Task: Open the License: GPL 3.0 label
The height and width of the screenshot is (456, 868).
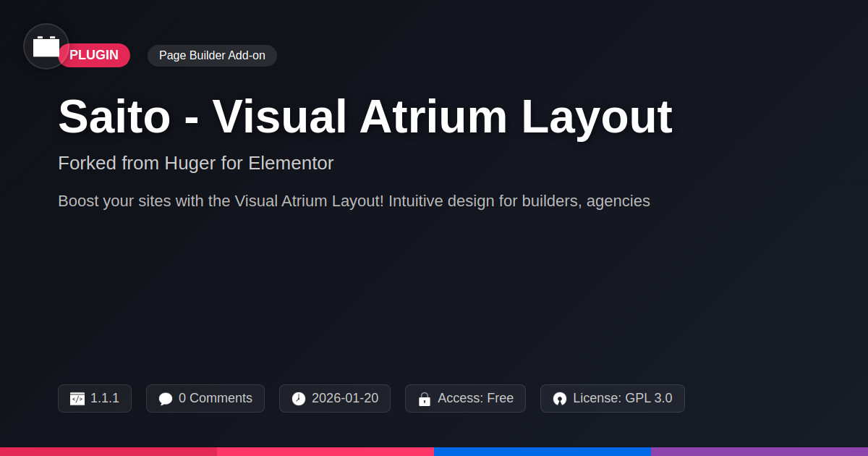Action: point(622,398)
